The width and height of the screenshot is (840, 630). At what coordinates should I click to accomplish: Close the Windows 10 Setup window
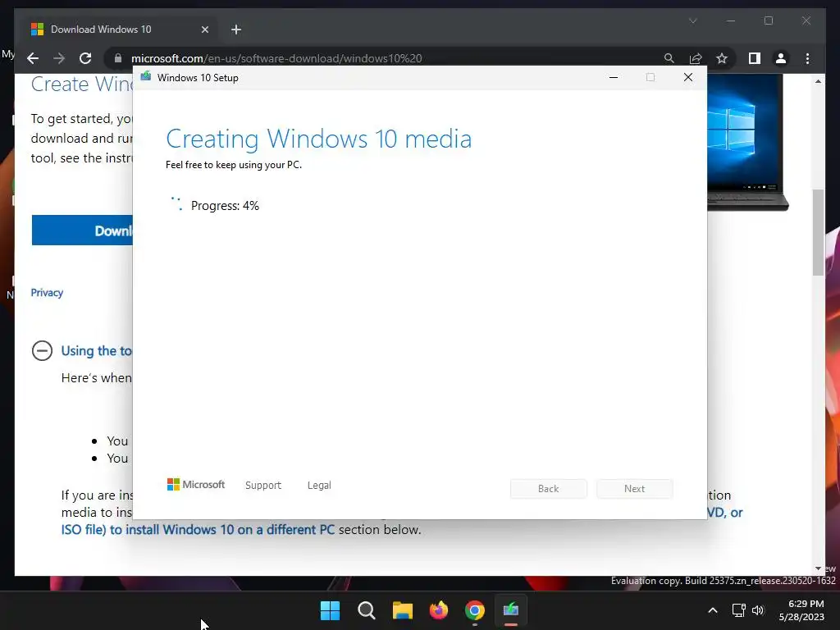(x=688, y=78)
